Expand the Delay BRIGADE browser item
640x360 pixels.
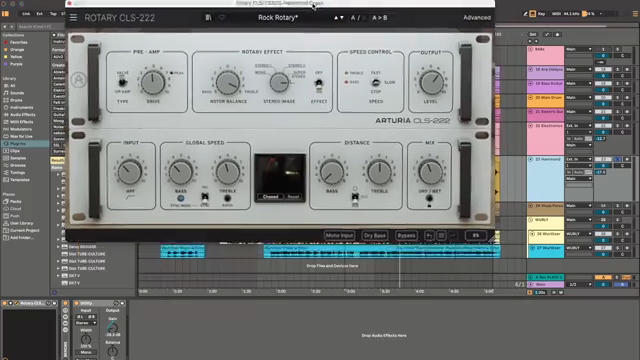coord(58,247)
